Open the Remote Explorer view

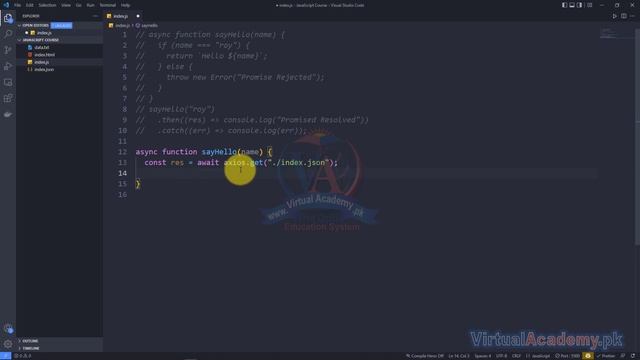pyautogui.click(x=8, y=82)
